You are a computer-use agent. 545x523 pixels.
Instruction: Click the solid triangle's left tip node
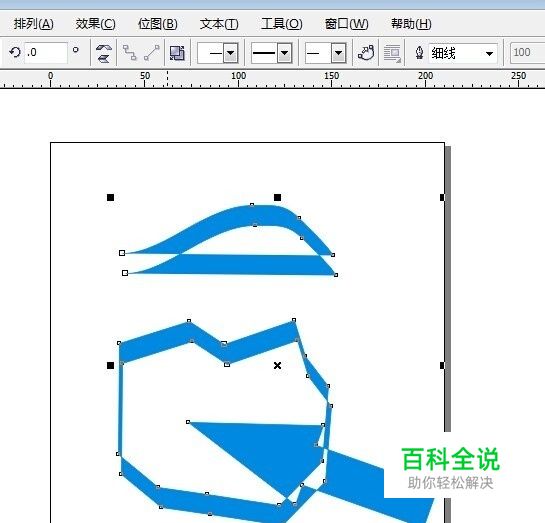(188, 422)
